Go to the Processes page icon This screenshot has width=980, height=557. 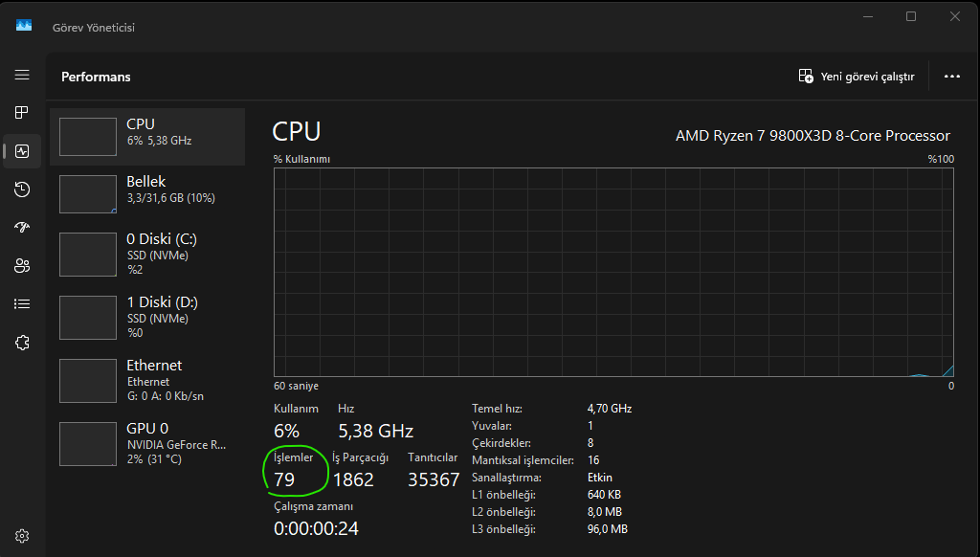click(22, 113)
